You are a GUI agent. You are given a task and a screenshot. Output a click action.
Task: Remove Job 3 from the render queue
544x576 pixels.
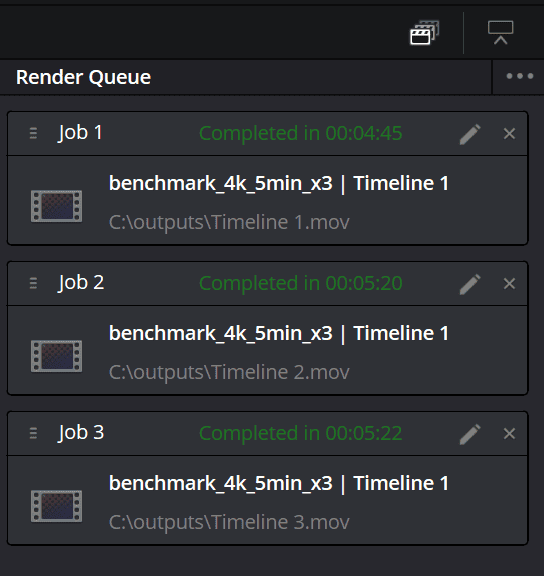pyautogui.click(x=509, y=434)
